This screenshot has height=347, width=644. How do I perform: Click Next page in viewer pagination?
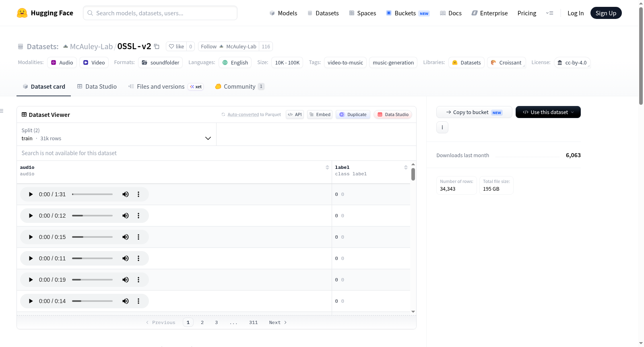(278, 322)
